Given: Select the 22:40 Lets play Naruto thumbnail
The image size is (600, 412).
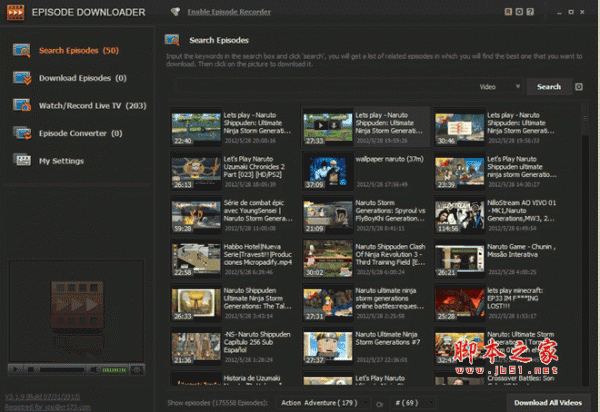Looking at the screenshot, I should coord(196,128).
